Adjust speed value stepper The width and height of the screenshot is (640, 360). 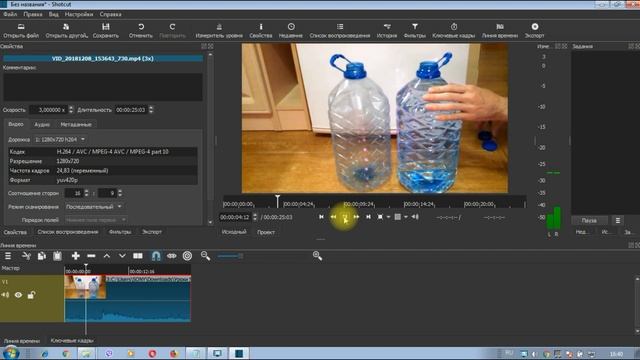point(71,110)
